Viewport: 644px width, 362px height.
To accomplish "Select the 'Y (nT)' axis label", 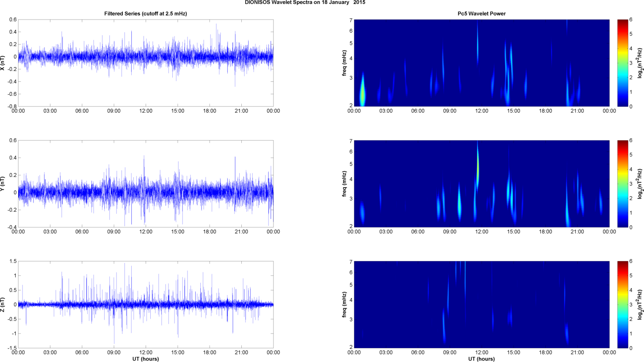I will (3, 184).
